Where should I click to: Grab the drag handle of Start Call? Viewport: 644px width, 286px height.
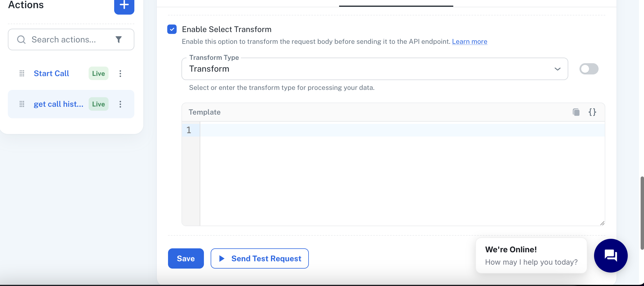pos(22,74)
